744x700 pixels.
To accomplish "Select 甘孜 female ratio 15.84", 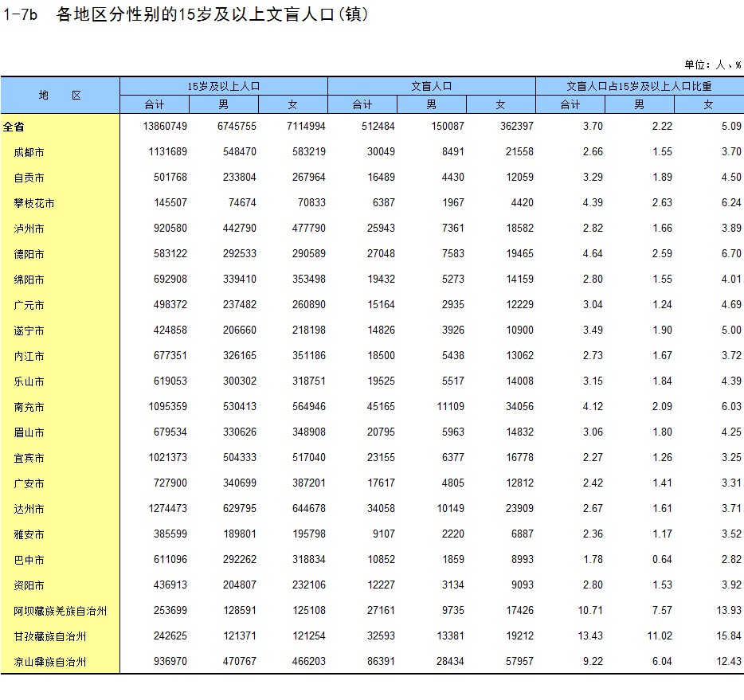I will tap(729, 636).
